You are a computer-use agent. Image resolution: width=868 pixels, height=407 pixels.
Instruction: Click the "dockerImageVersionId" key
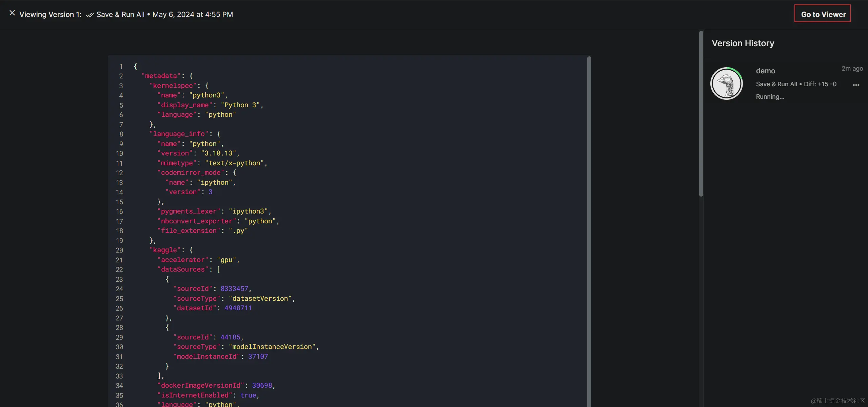201,386
